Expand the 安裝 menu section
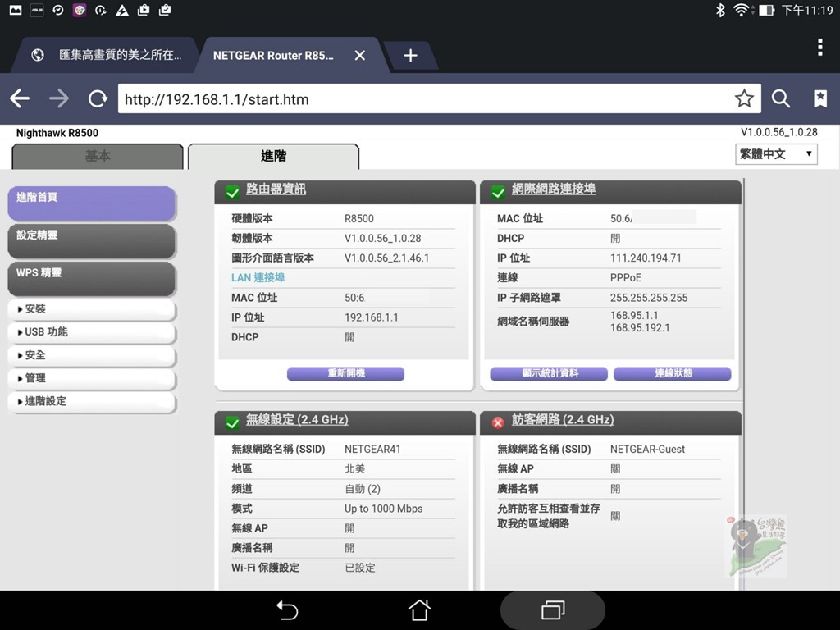Screen dimensions: 840x630 (92, 309)
